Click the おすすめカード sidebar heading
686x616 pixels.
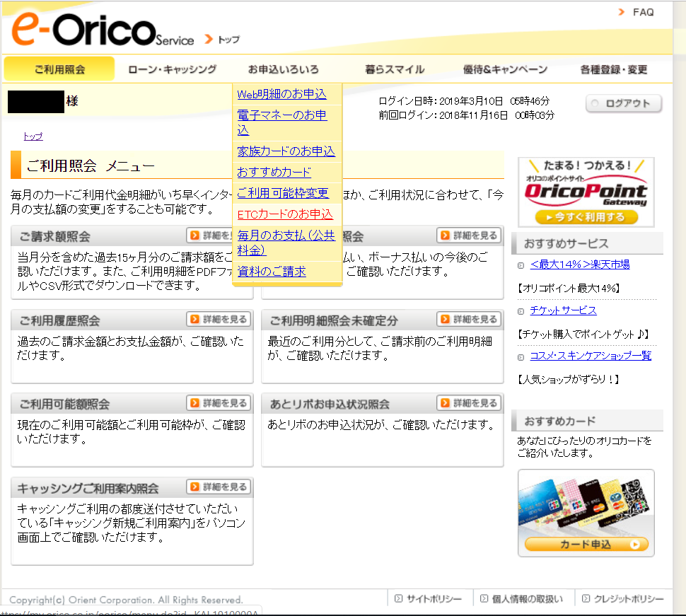tap(560, 421)
